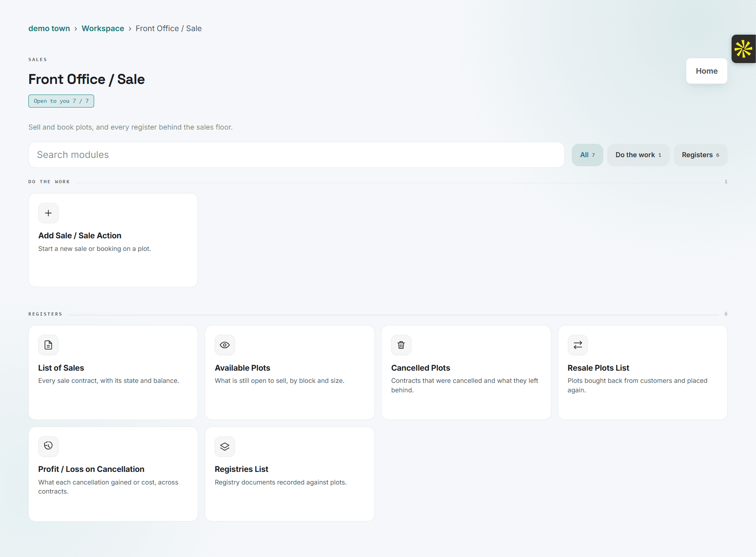The image size is (756, 557).
Task: Click 'Registry documents recorded against plots' text
Action: click(281, 482)
